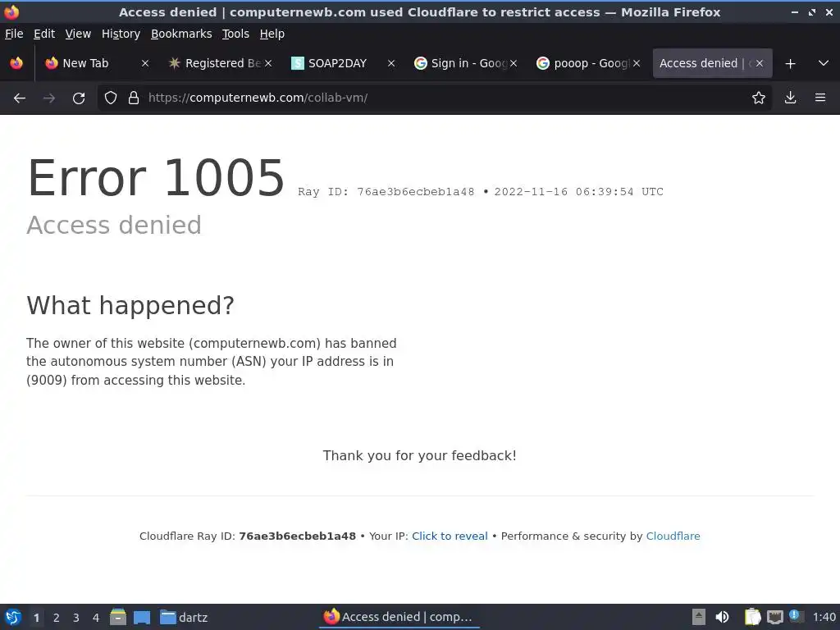The height and width of the screenshot is (630, 840).
Task: Click the bold Cloudflare Ray ID in footer
Action: point(297,536)
